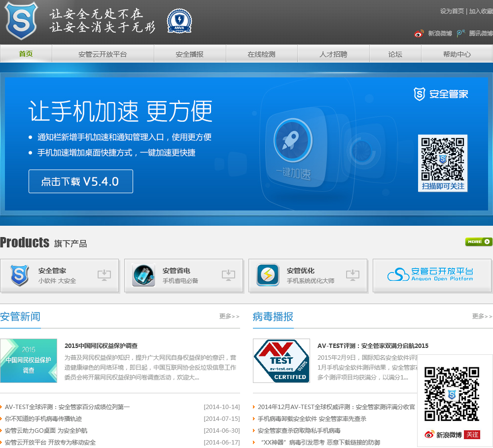Open 安全管家查杀窃取隐私手机病毒 article
The height and width of the screenshot is (448, 493).
coord(299,431)
